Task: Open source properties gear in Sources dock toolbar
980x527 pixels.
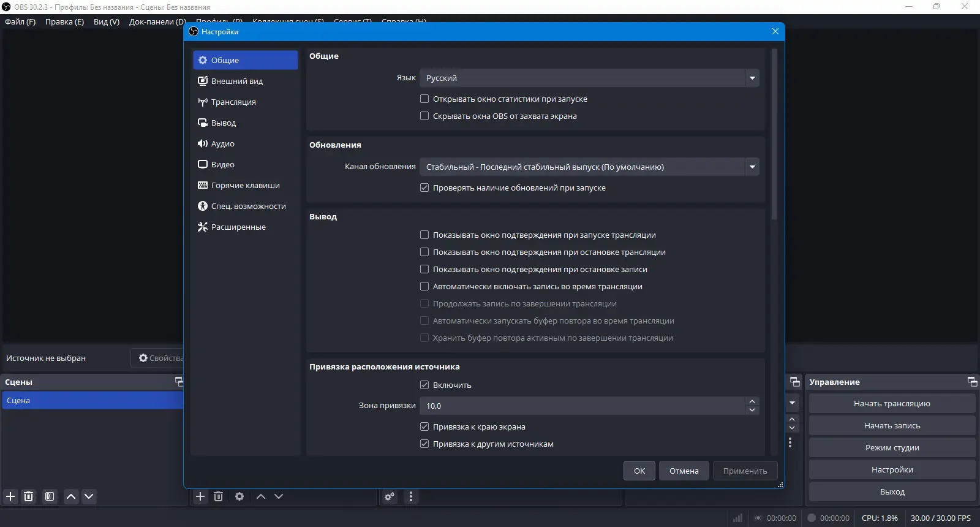Action: (x=239, y=496)
